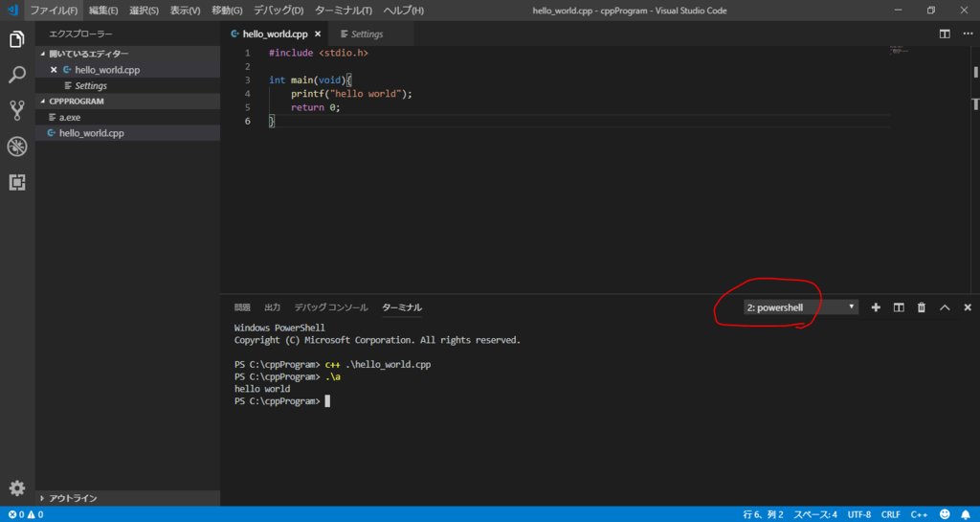The image size is (980, 522).
Task: Kill terminal with the trash icon
Action: (x=922, y=307)
